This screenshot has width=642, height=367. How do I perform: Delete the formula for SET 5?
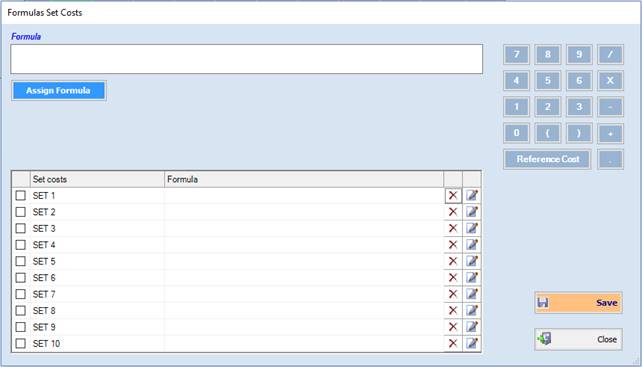pyautogui.click(x=453, y=261)
